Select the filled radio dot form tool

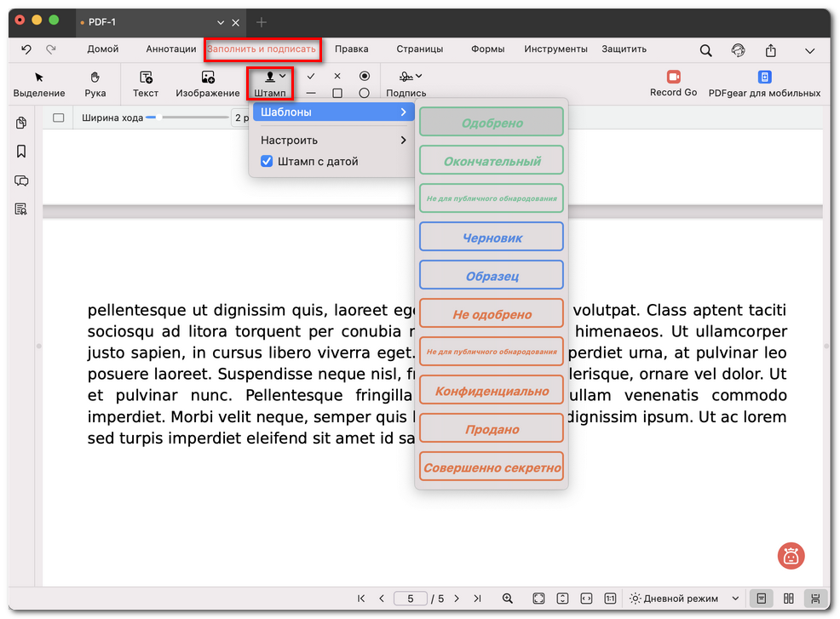pos(365,76)
